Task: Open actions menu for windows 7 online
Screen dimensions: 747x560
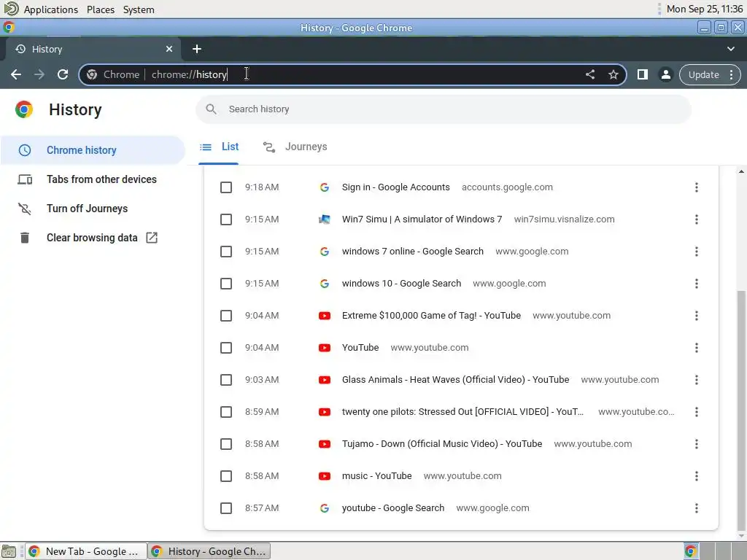Action: [x=697, y=252]
